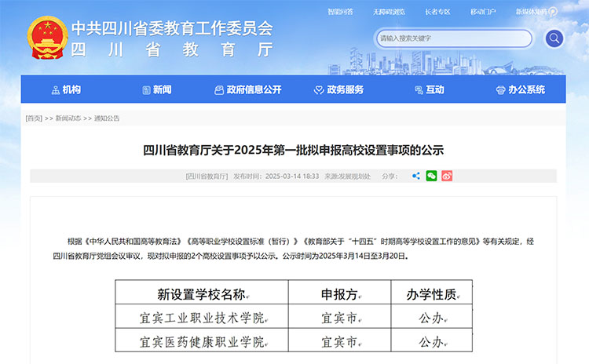The width and height of the screenshot is (589, 364).
Task: Open the 智能问答 link
Action: click(340, 13)
